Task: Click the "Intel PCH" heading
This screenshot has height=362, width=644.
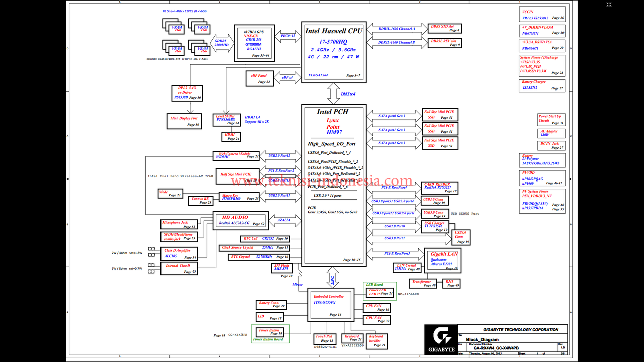Action: (x=332, y=112)
